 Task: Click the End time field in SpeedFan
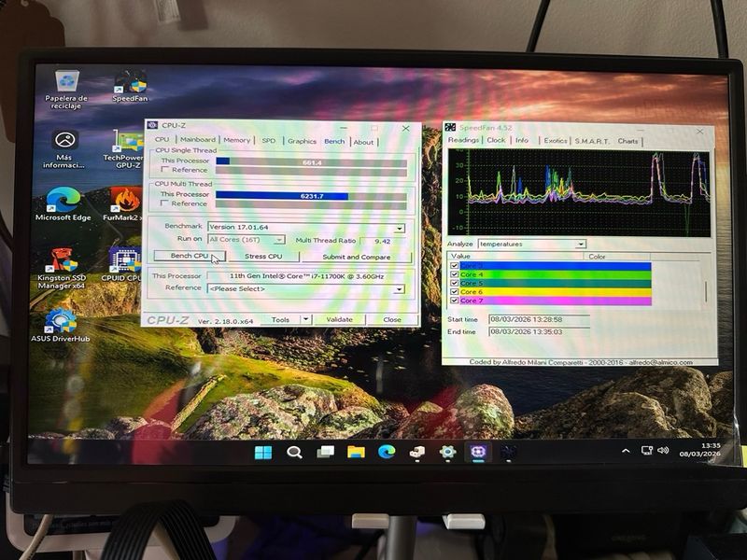(x=540, y=332)
